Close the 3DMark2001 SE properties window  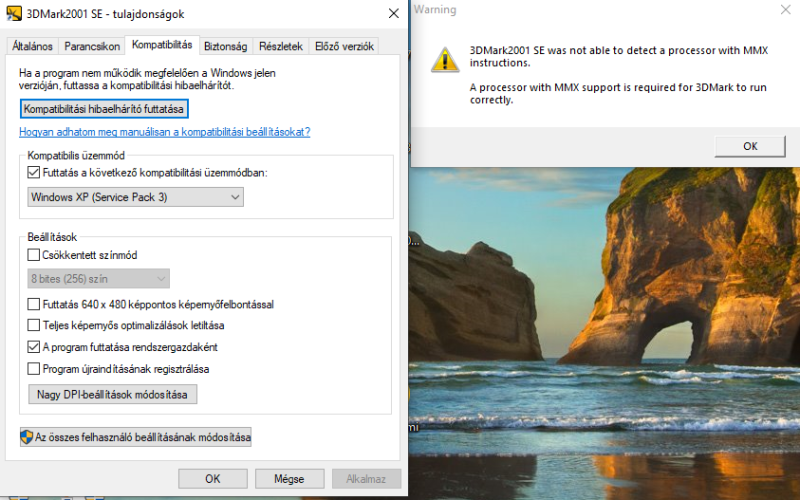point(393,14)
